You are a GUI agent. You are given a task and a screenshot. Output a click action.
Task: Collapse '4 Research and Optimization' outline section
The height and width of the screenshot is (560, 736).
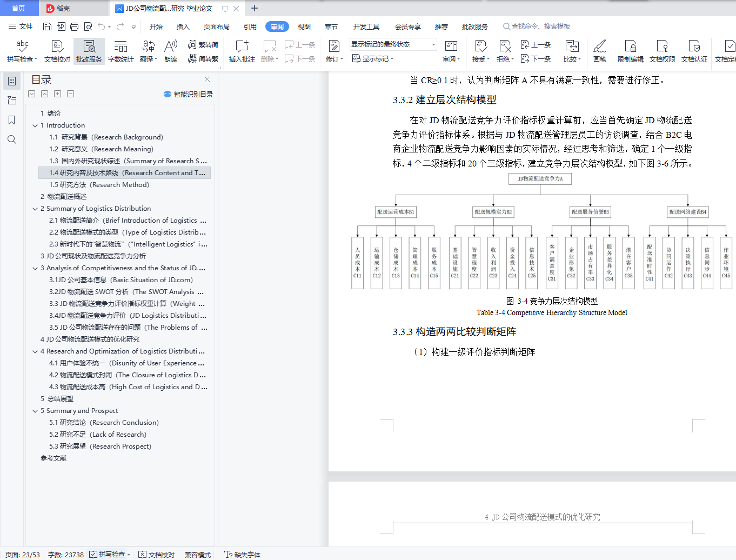[x=35, y=351]
